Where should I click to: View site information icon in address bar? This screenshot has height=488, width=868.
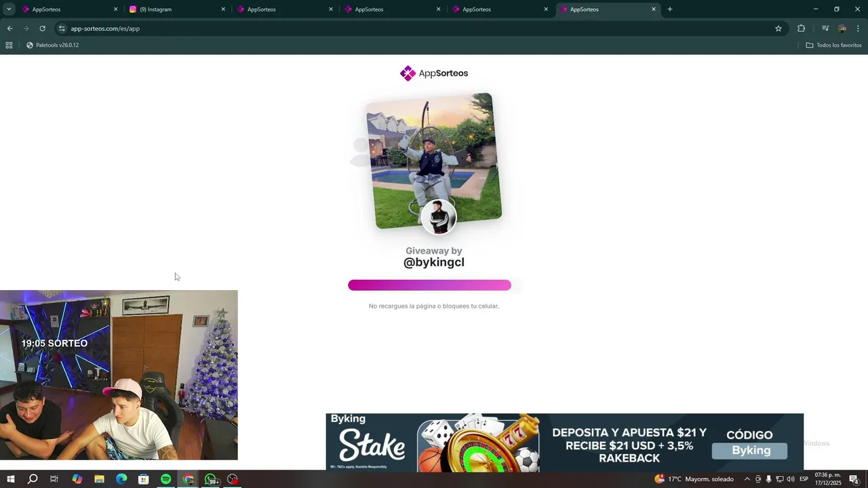pyautogui.click(x=62, y=28)
